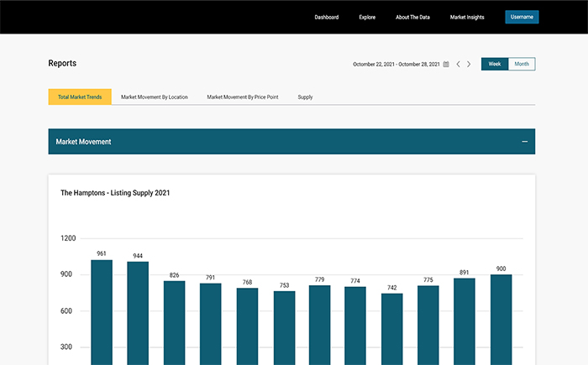Open About The Data page
588x365 pixels.
413,18
